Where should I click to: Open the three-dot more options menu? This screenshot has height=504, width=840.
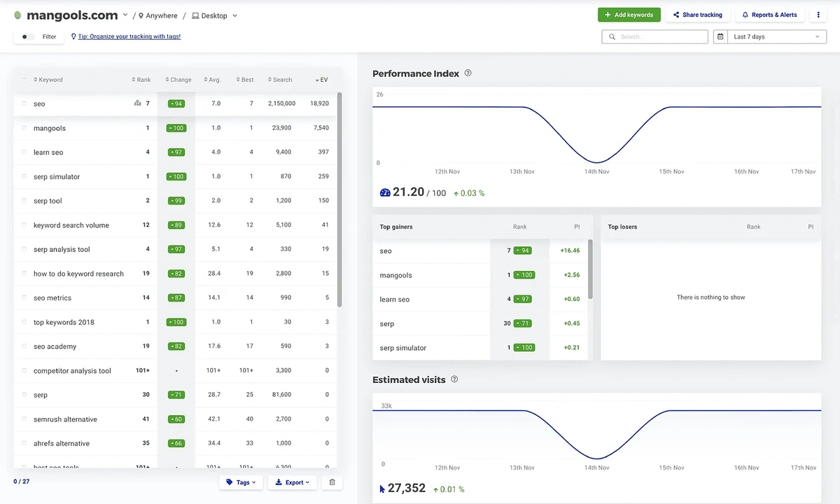tap(818, 15)
